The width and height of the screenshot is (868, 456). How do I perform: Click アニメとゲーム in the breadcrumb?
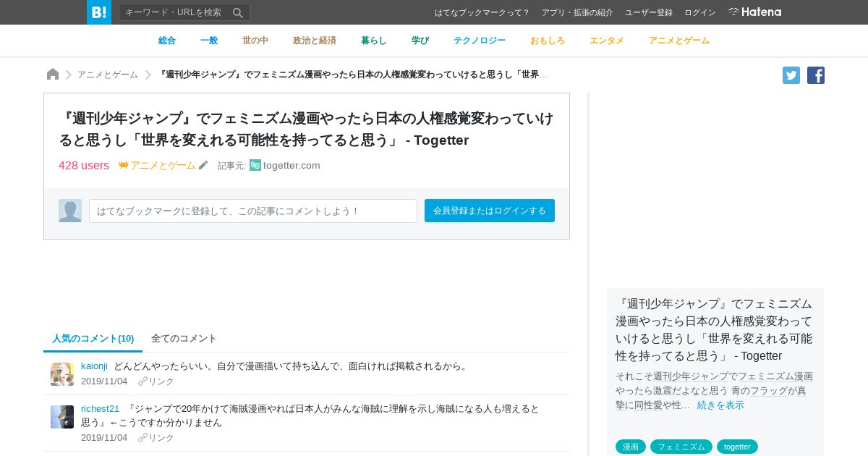108,75
